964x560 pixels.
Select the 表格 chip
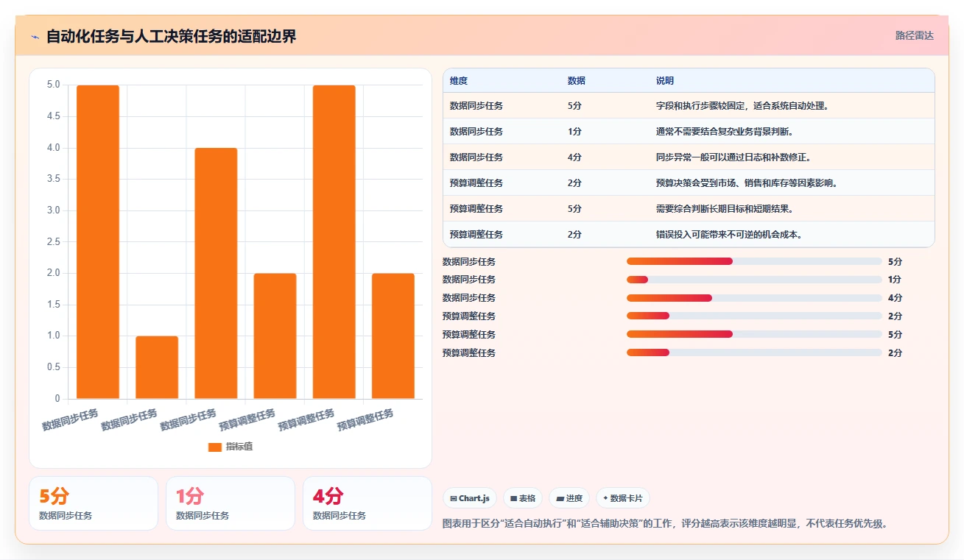click(x=523, y=498)
